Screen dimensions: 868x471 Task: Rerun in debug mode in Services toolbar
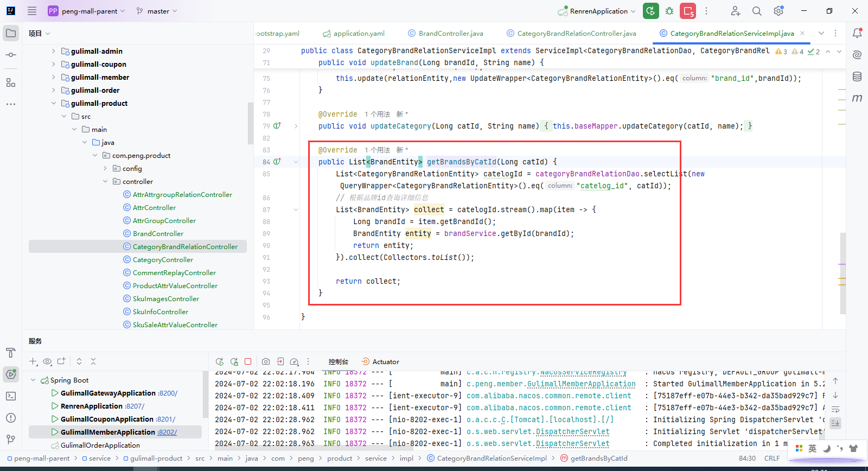234,361
